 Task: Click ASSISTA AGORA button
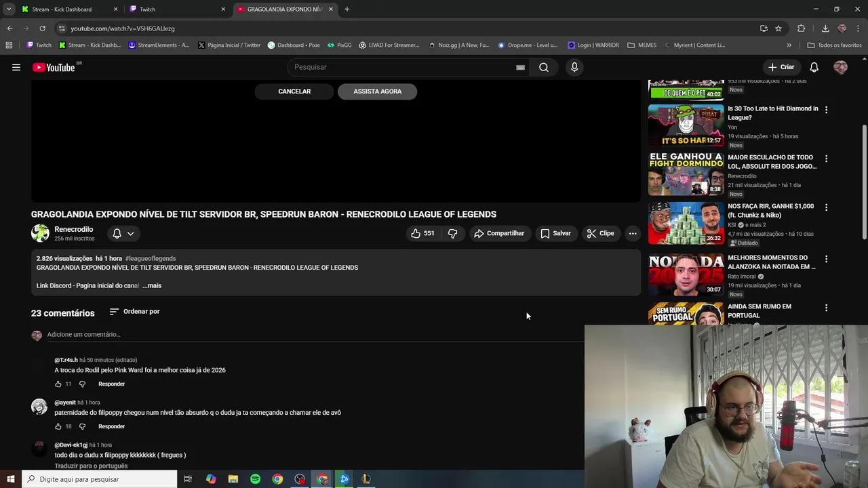tap(377, 91)
